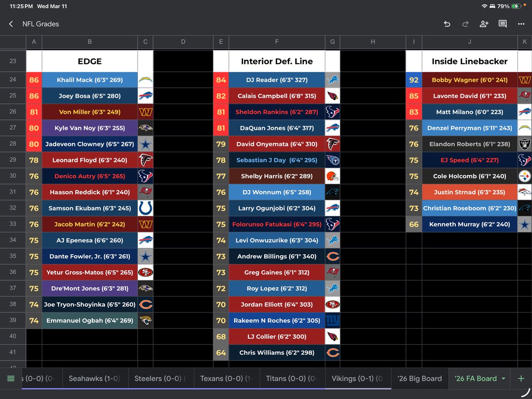532x399 pixels.
Task: Select the Interior Def. Line heading cell
Action: pyautogui.click(x=277, y=61)
